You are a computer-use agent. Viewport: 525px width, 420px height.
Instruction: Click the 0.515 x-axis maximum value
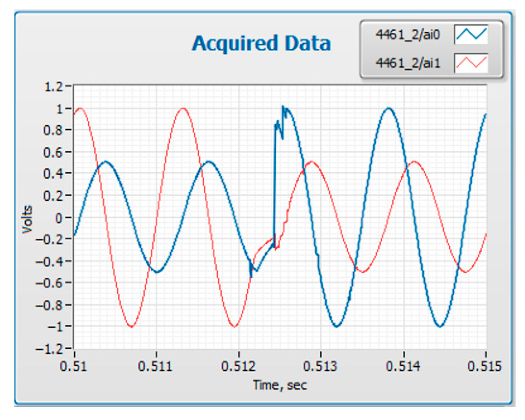484,366
